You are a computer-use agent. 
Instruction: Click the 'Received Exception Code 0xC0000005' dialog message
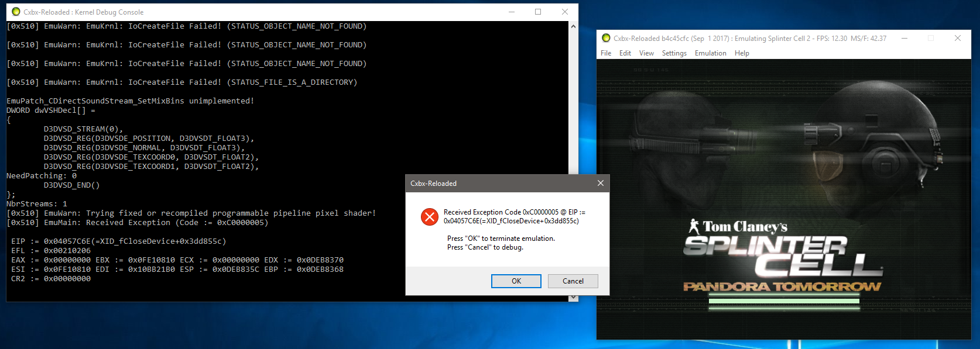(514, 216)
